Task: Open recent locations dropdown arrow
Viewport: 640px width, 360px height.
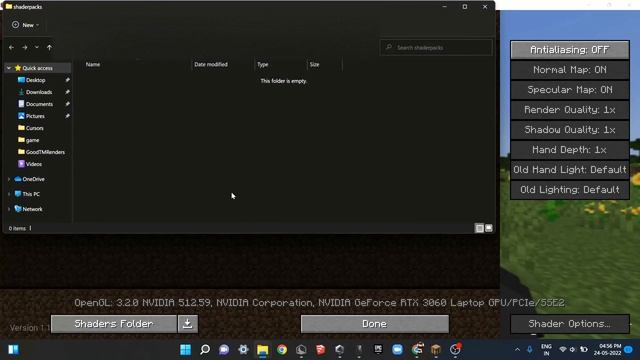Action: tap(37, 47)
